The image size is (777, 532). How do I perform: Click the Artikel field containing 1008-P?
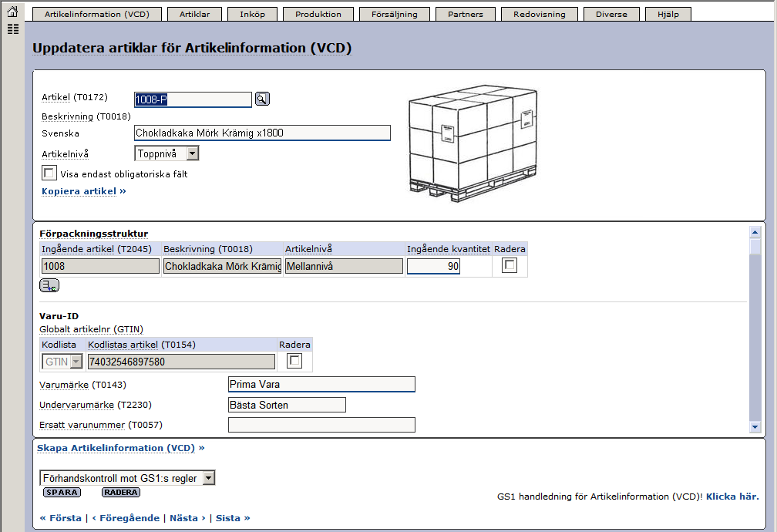193,99
